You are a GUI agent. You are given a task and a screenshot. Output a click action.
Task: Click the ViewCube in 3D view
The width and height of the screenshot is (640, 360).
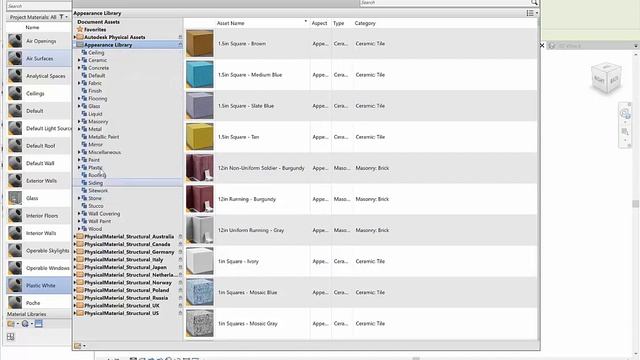(606, 78)
